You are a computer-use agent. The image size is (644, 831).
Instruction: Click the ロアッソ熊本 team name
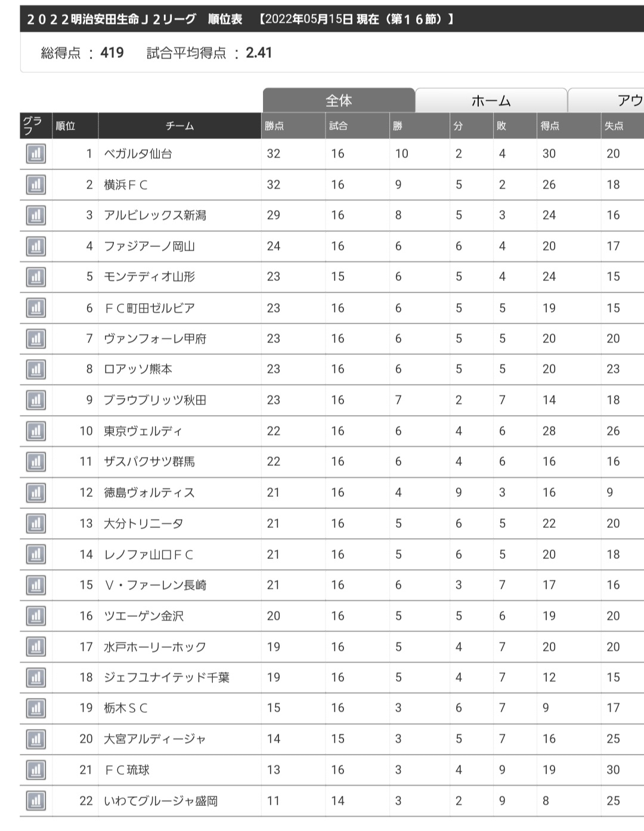pyautogui.click(x=138, y=369)
